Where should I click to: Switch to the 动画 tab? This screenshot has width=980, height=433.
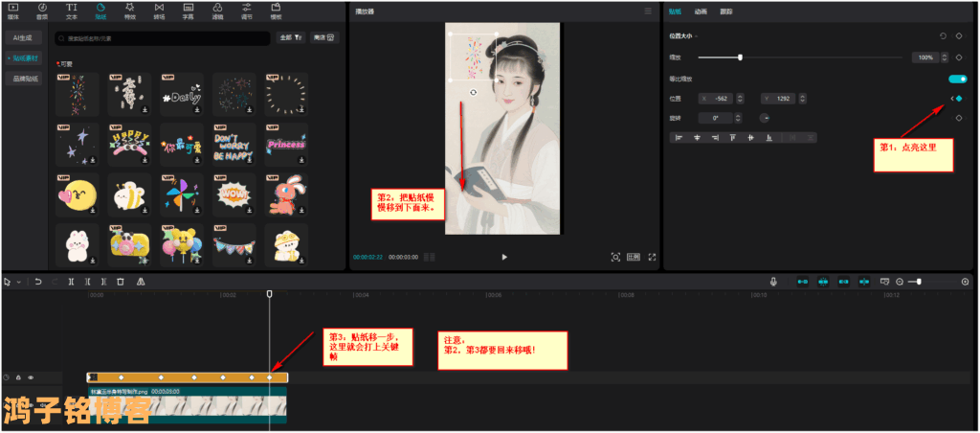click(x=701, y=11)
